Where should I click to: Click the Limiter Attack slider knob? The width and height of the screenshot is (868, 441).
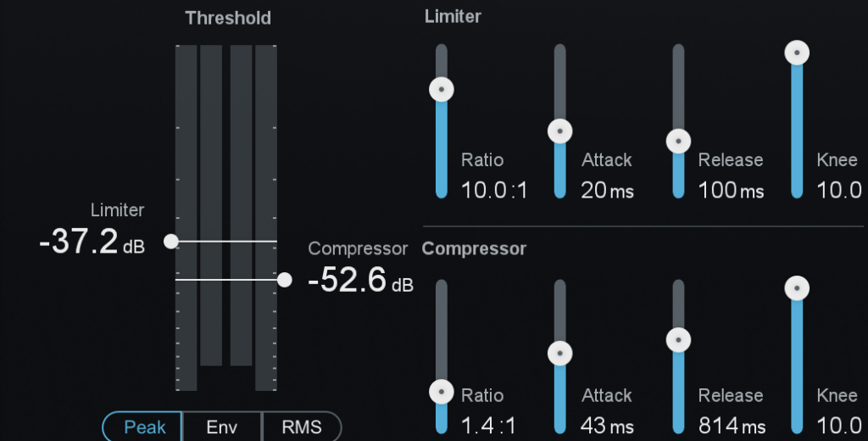[559, 131]
